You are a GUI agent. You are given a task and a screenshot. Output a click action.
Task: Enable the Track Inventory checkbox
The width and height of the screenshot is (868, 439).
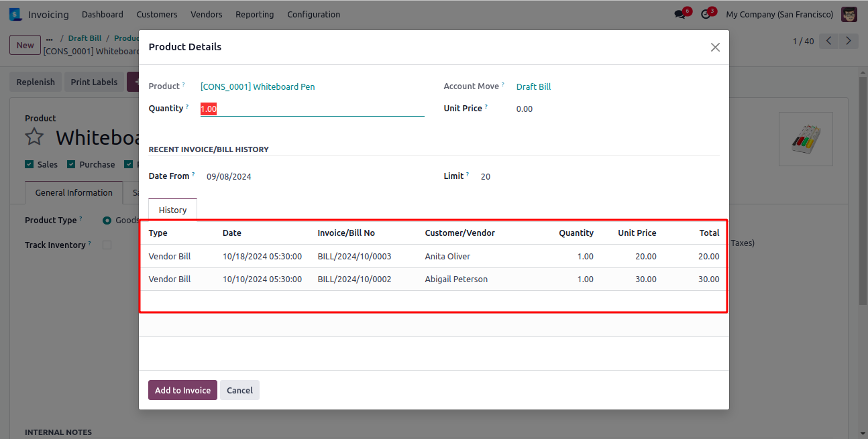(107, 245)
